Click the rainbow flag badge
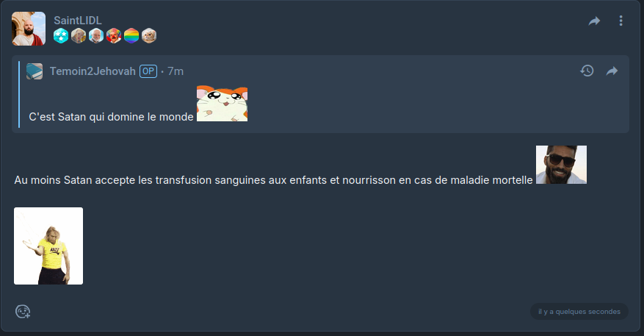The image size is (644, 336). pos(131,36)
